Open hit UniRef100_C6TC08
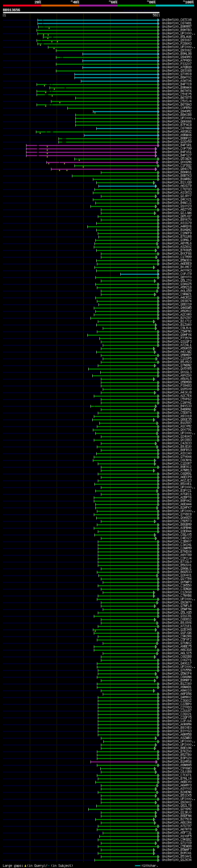197x868 pixels. 177,20
